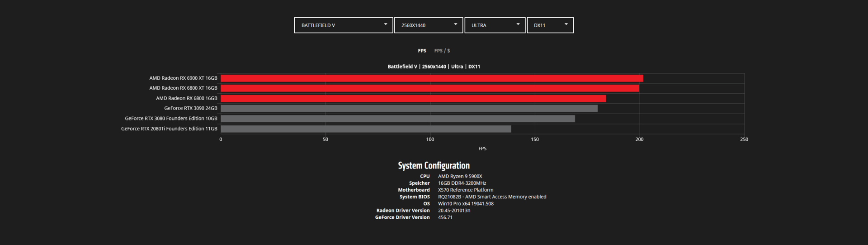Switch to the FPS / $ tab

tap(442, 51)
